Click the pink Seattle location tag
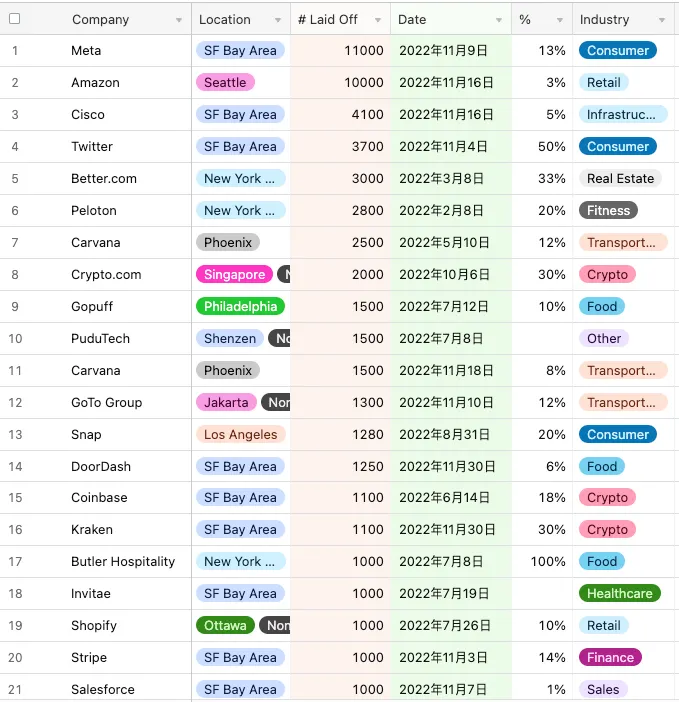Image resolution: width=679 pixels, height=702 pixels. coord(225,83)
